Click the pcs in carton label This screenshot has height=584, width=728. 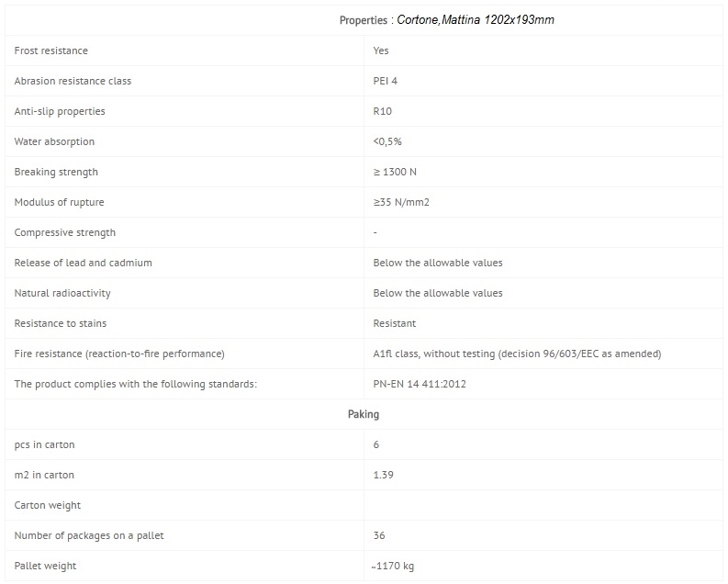coord(45,444)
